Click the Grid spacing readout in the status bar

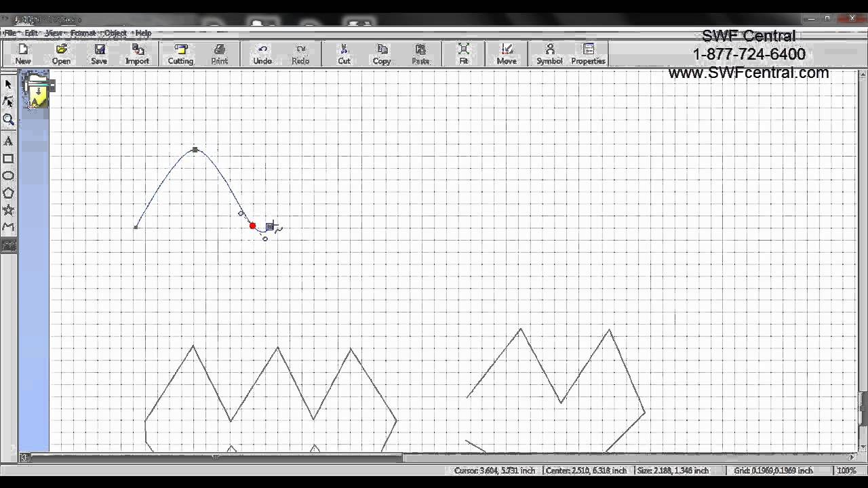tap(773, 470)
